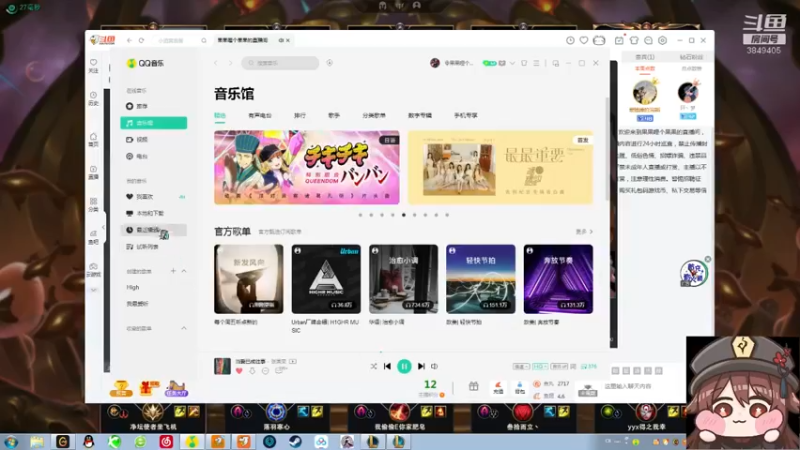Select the first featured tab under 音乐馆

[220, 116]
